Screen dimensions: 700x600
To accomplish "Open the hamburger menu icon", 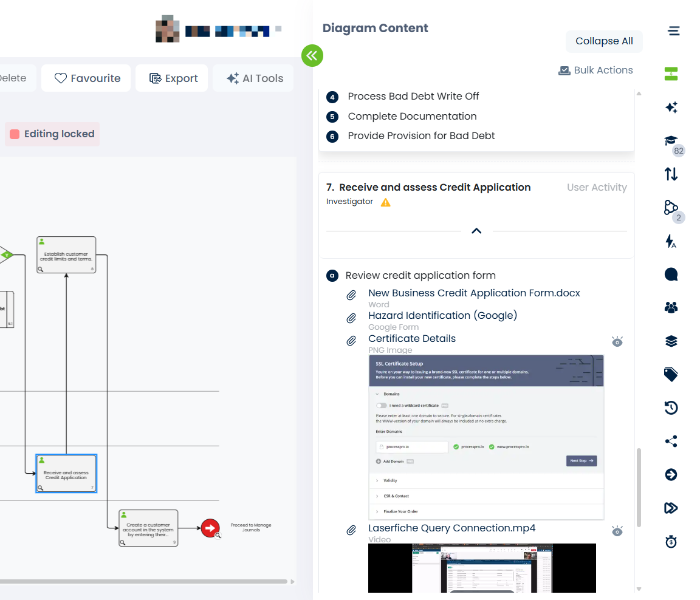I will coord(673,31).
